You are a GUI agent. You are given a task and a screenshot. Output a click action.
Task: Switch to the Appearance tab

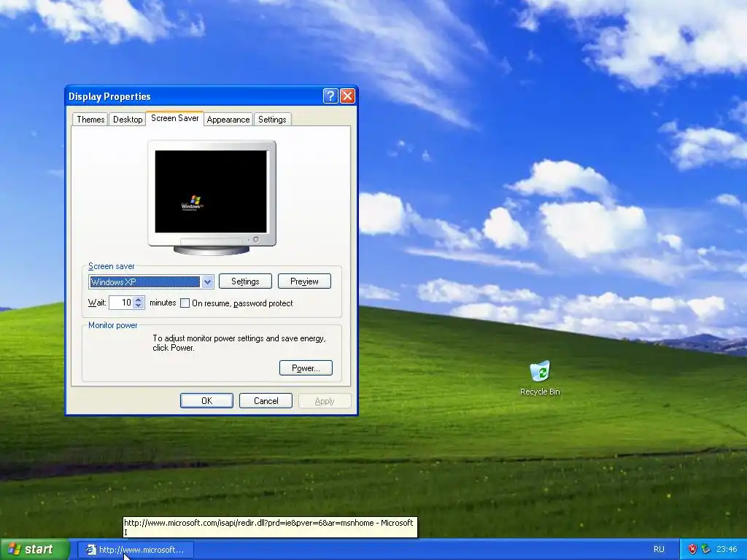pyautogui.click(x=228, y=119)
